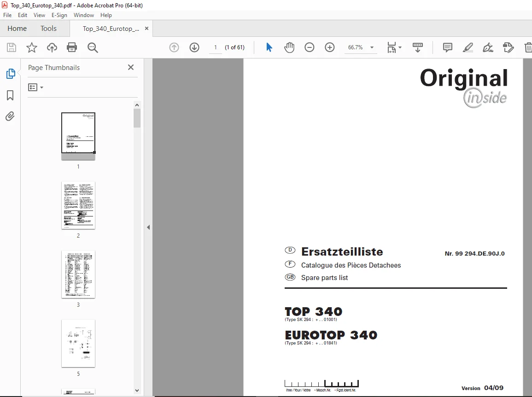Viewport: 532px width, 397px height.
Task: Select the Highlight text pen tool
Action: click(468, 47)
